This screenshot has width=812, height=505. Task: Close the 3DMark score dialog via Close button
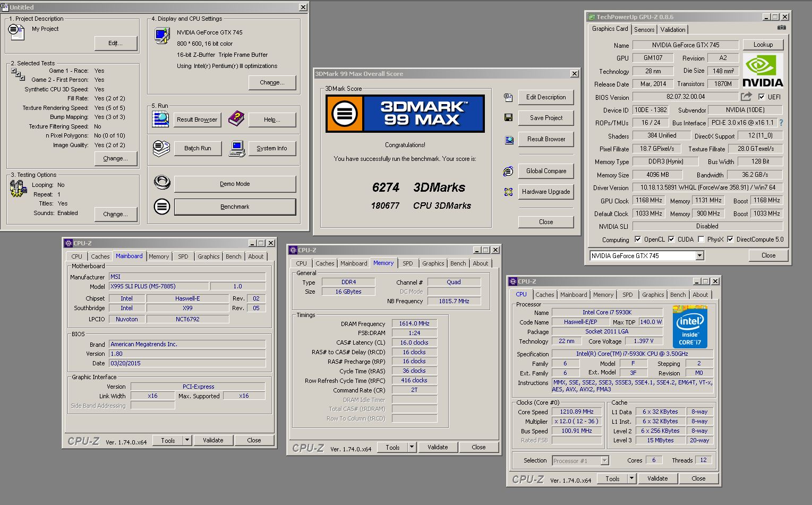click(546, 222)
